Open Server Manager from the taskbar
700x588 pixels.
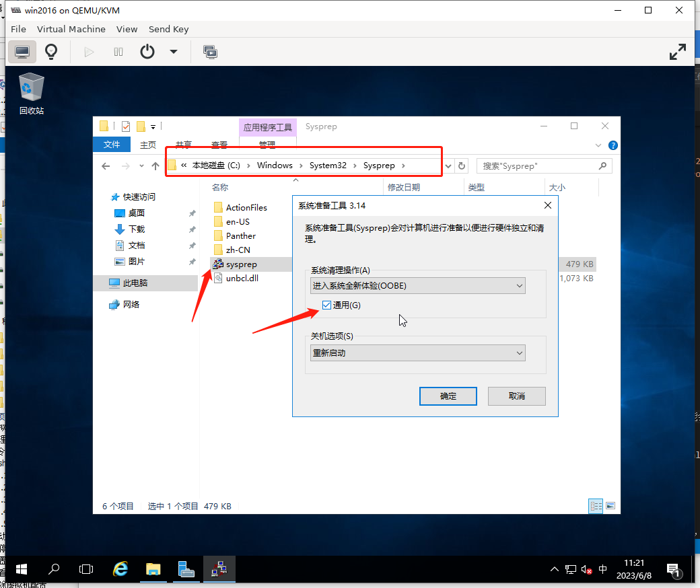tap(186, 569)
